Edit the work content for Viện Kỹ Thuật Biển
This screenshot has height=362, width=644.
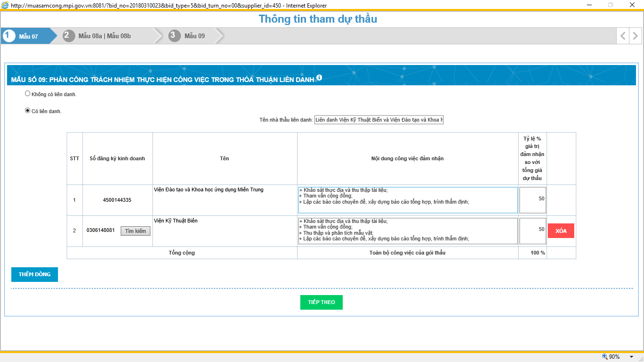point(407,231)
